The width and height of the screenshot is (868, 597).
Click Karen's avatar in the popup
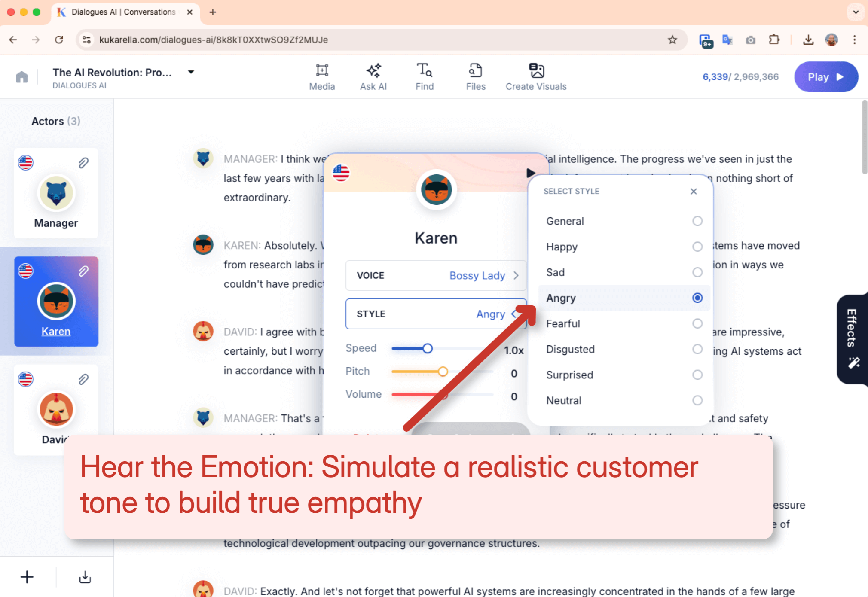click(436, 189)
